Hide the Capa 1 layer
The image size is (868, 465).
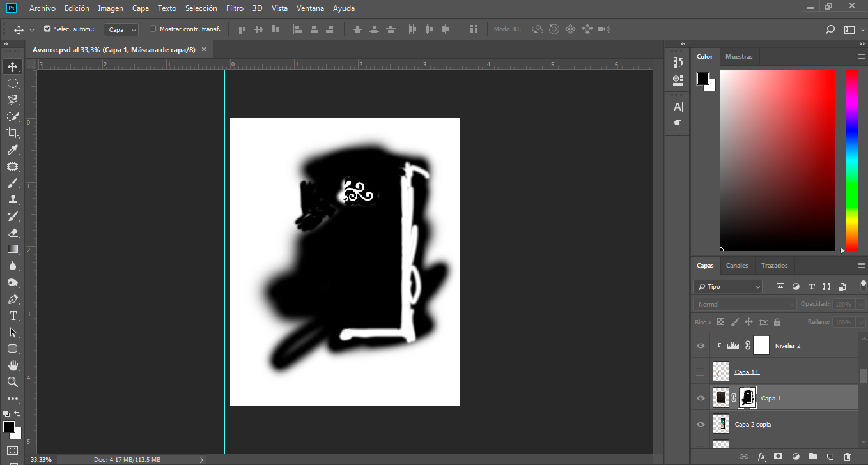point(700,398)
